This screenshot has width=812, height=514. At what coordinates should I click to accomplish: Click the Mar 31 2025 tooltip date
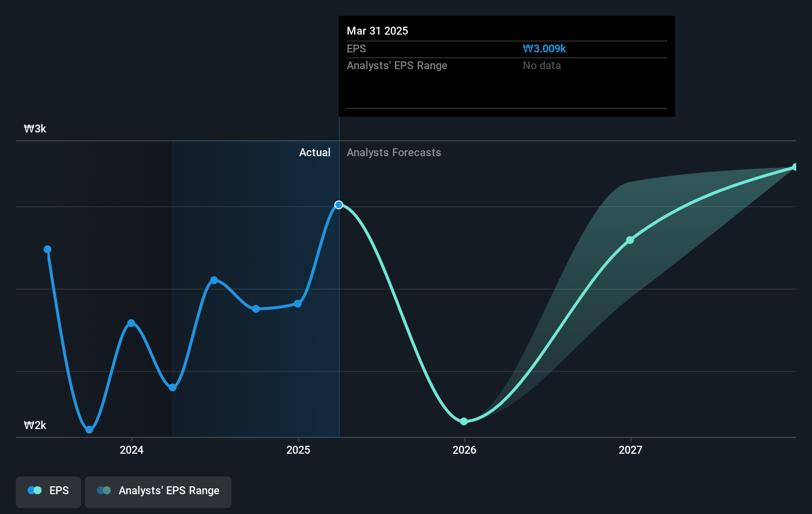[x=377, y=31]
